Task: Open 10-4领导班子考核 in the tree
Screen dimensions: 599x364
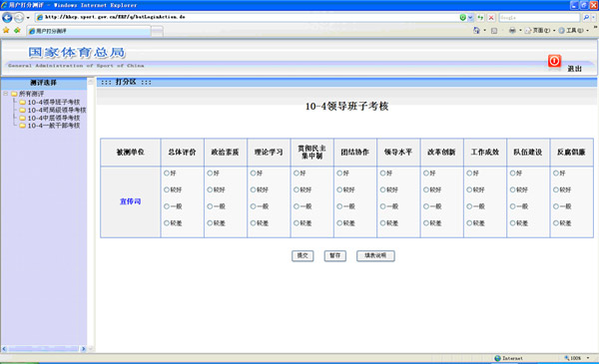Action: 54,103
